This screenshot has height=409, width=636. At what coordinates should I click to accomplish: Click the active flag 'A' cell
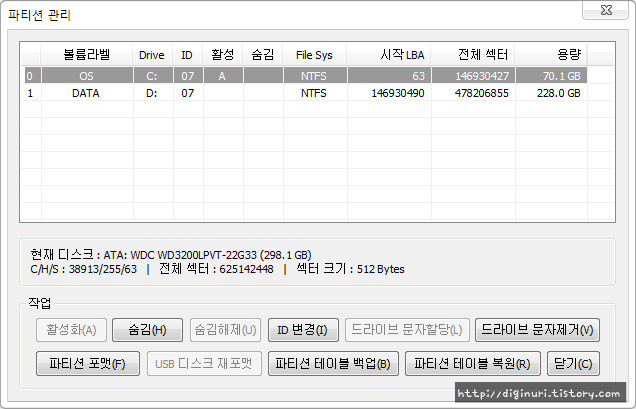pyautogui.click(x=222, y=76)
